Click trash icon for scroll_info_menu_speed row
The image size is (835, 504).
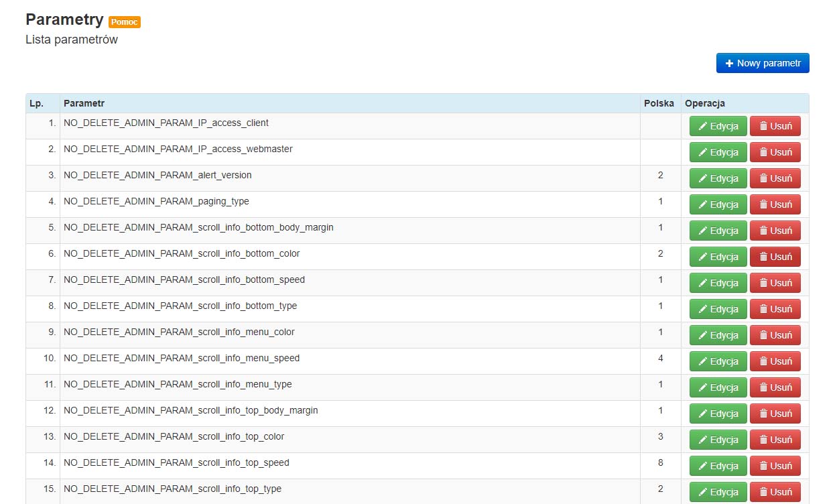click(x=763, y=362)
